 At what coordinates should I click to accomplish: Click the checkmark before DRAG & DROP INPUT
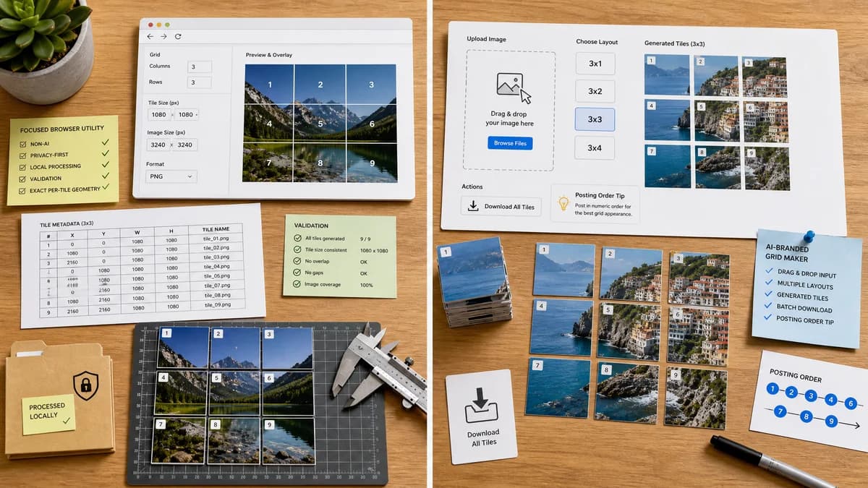coord(769,272)
